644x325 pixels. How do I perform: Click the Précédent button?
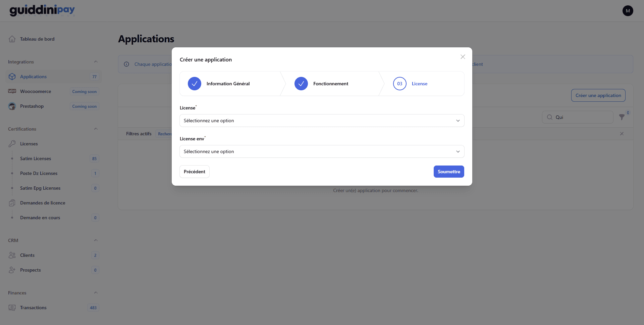click(194, 172)
